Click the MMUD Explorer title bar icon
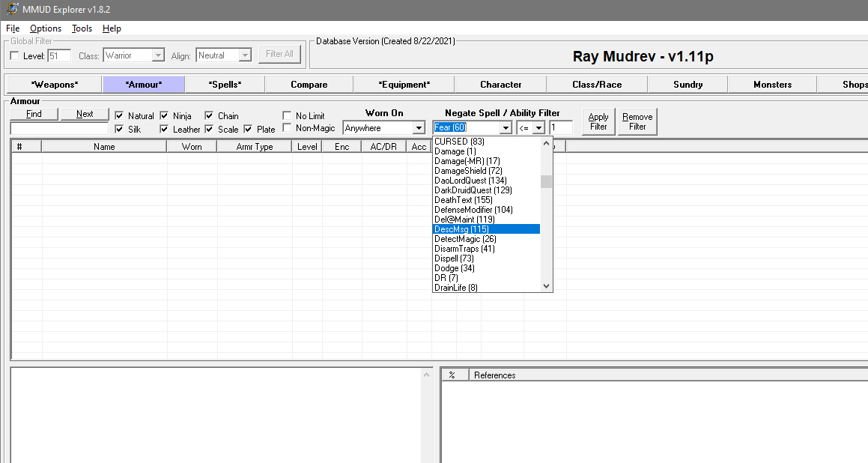Viewport: 868px width, 463px height. click(x=10, y=10)
